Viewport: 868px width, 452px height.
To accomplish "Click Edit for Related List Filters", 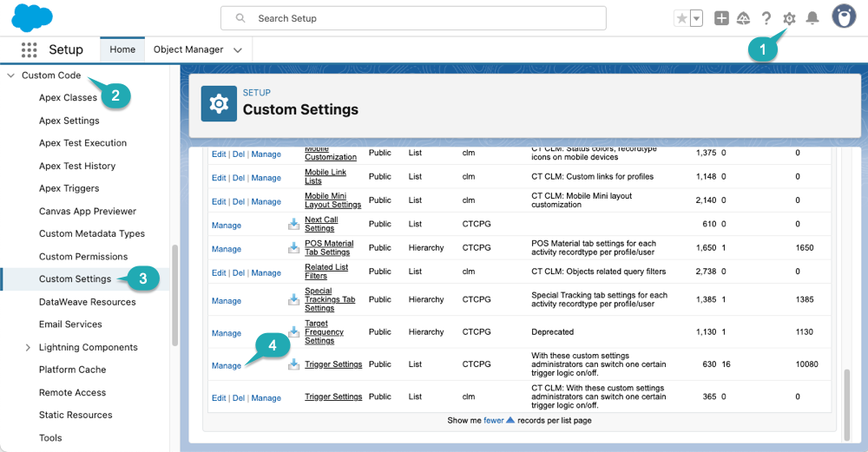I will (x=219, y=273).
